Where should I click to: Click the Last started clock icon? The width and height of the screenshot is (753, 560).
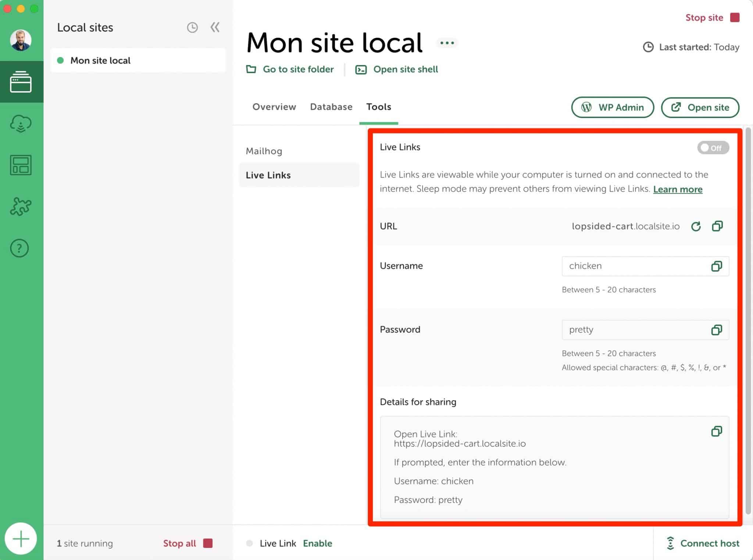pos(648,47)
